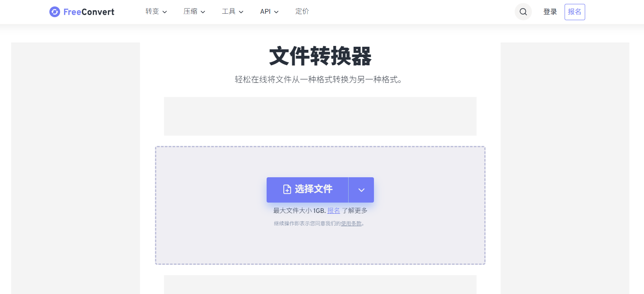Expand the chevron next to API
This screenshot has width=644, height=294.
pyautogui.click(x=276, y=12)
